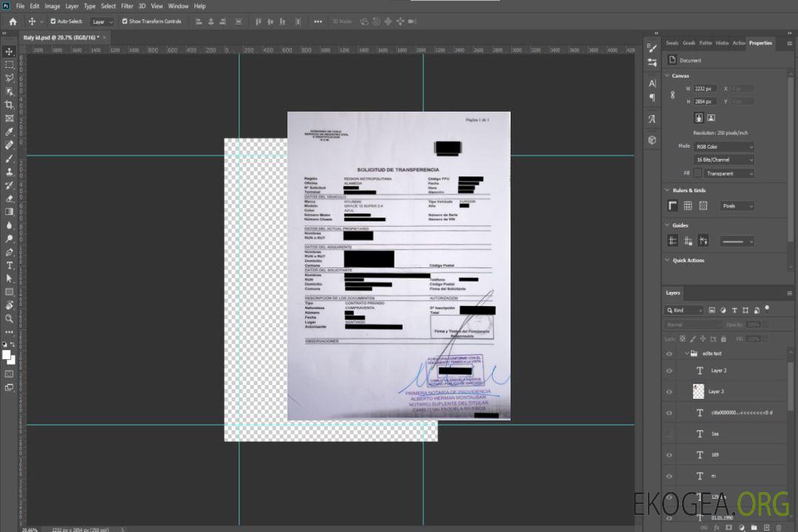Select the Pen tool

point(9,252)
